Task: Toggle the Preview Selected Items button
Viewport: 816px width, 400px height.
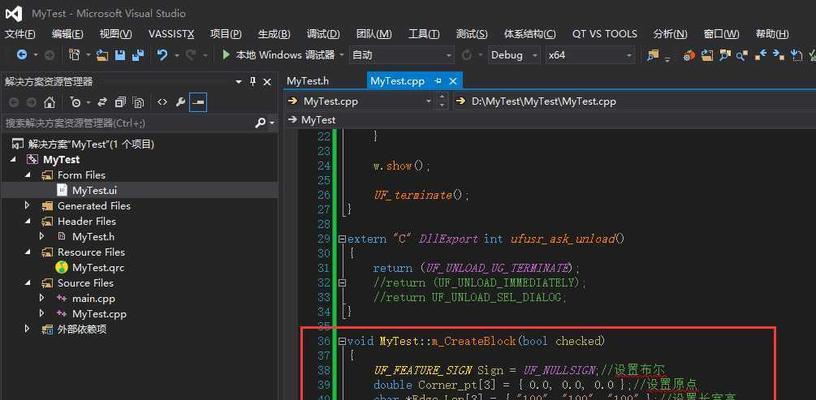Action: (198, 102)
